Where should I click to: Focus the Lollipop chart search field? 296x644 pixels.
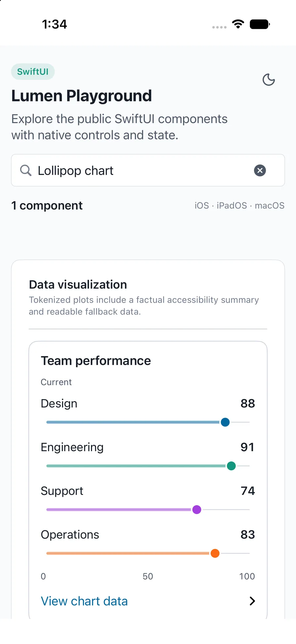(x=148, y=170)
